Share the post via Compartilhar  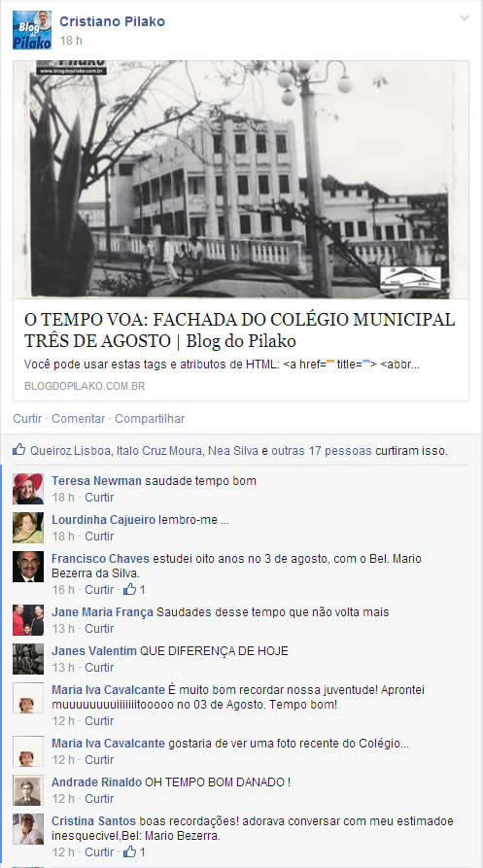(150, 419)
